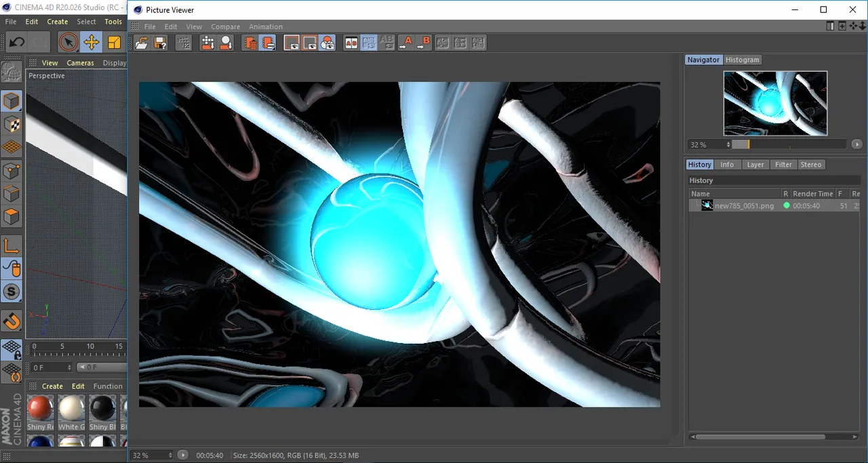
Task: Click the navigator zoom slider bar
Action: pos(789,144)
